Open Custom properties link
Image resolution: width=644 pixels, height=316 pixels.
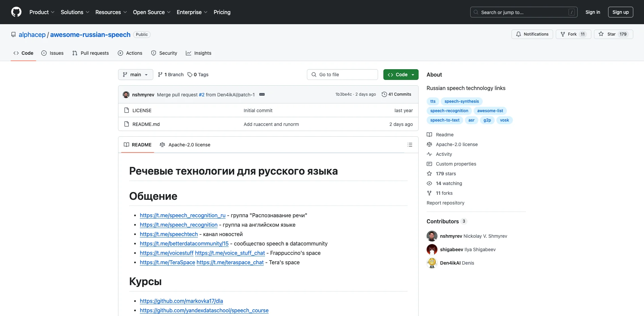451,164
